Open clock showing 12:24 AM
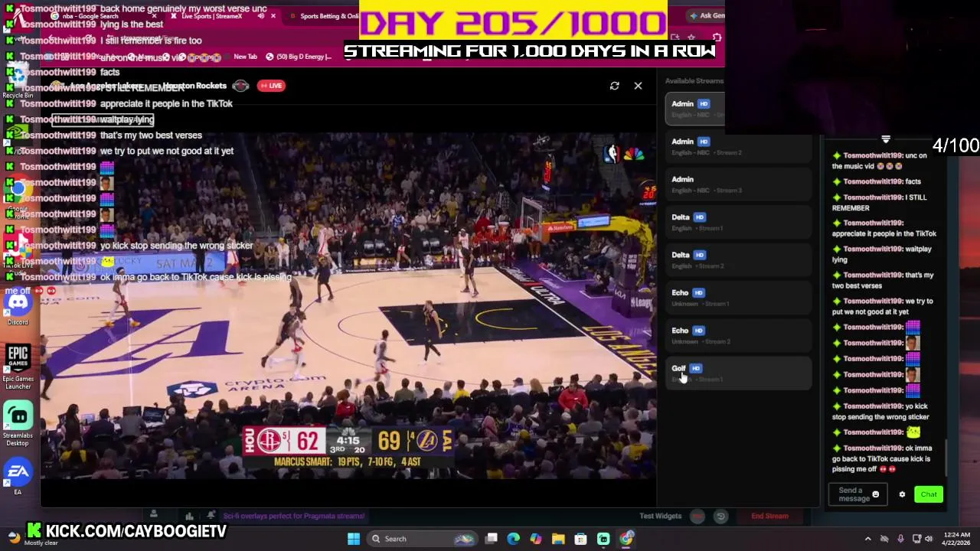 [957, 539]
